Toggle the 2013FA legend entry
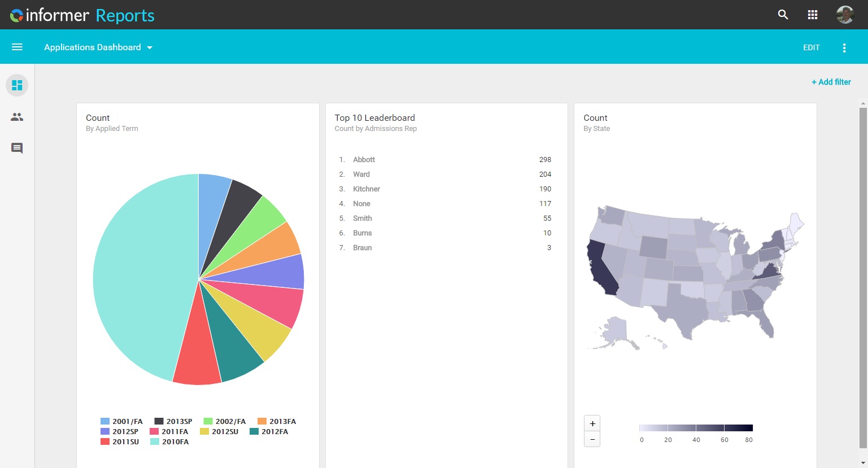This screenshot has width=868, height=468. pyautogui.click(x=277, y=421)
